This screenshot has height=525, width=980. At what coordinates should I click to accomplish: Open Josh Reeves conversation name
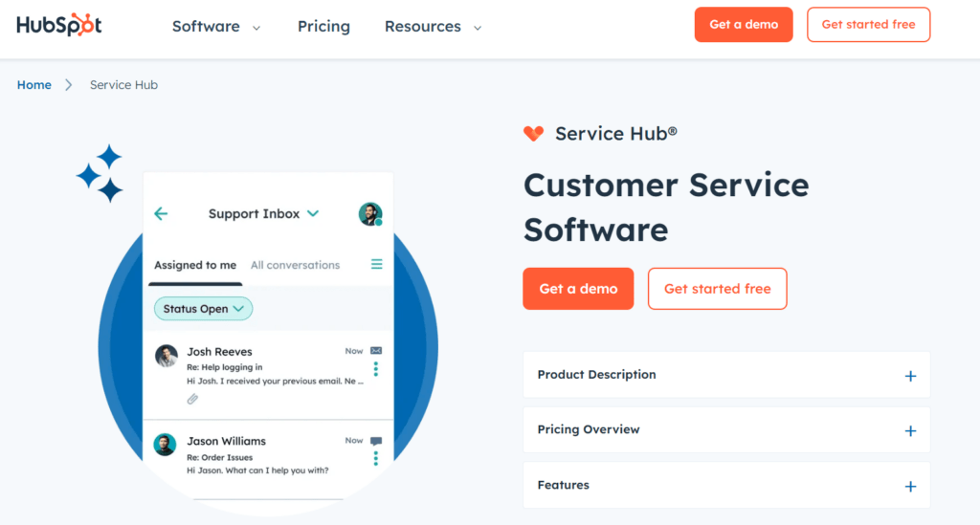pyautogui.click(x=219, y=352)
